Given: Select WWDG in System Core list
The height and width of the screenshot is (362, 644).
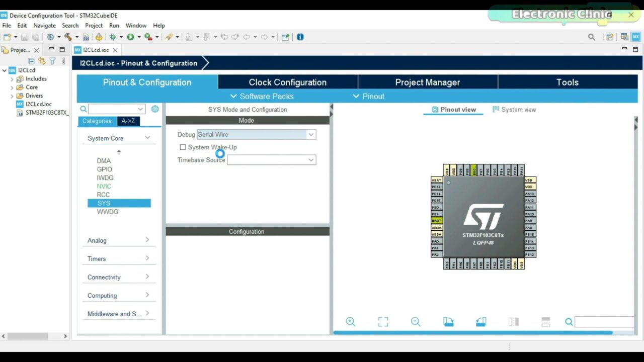Looking at the screenshot, I should coord(108,212).
